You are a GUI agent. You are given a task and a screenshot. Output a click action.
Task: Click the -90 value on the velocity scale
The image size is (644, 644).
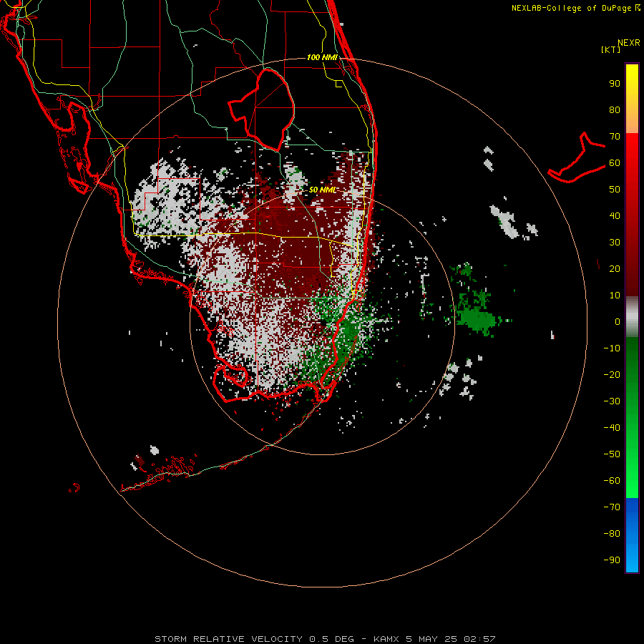[x=612, y=560]
